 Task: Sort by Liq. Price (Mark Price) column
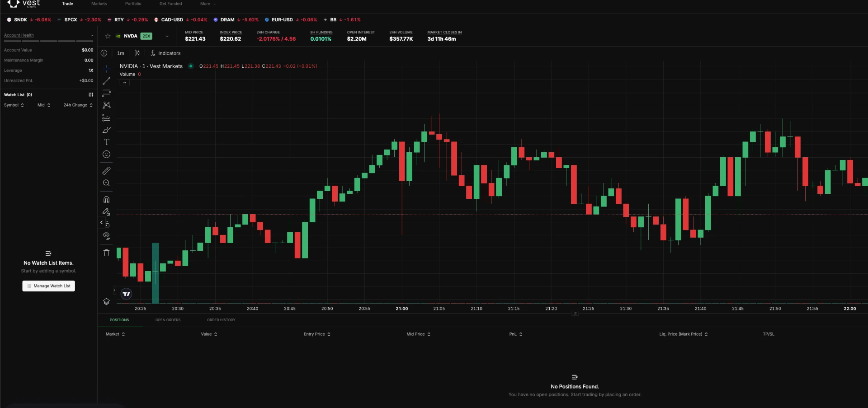point(684,334)
